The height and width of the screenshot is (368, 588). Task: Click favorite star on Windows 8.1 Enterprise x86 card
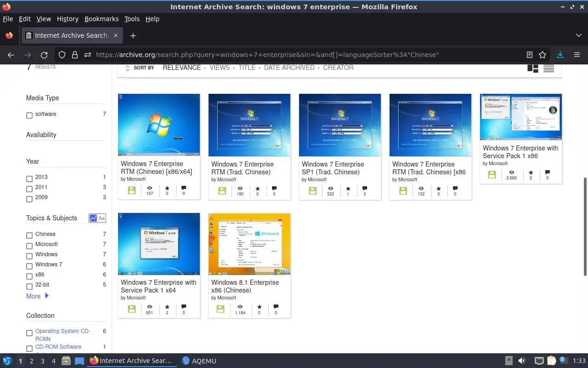point(259,307)
